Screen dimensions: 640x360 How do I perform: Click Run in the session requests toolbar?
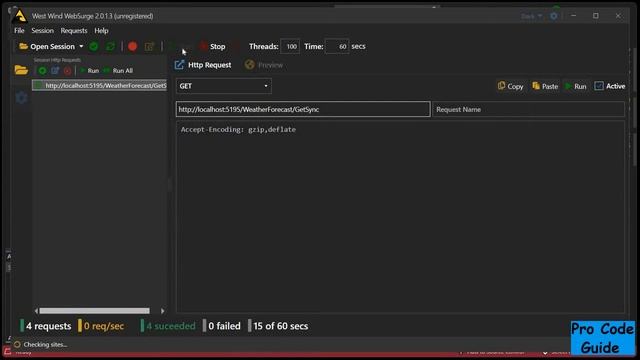(x=89, y=71)
